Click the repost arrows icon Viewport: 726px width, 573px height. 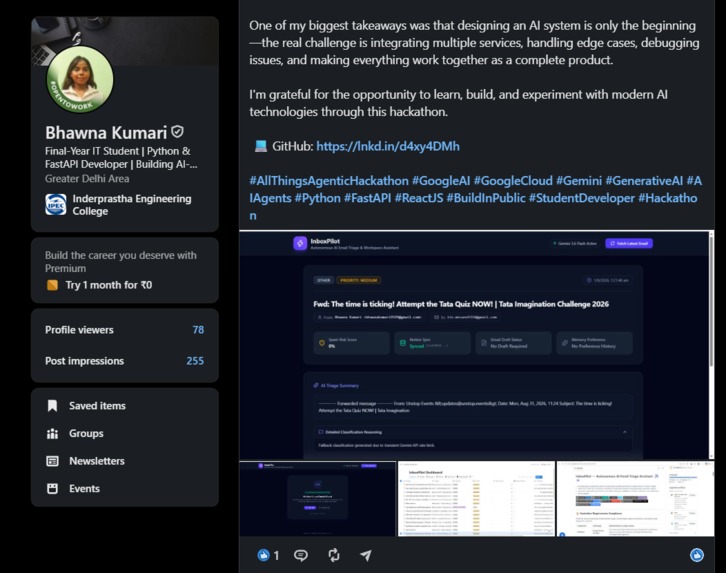(x=334, y=555)
